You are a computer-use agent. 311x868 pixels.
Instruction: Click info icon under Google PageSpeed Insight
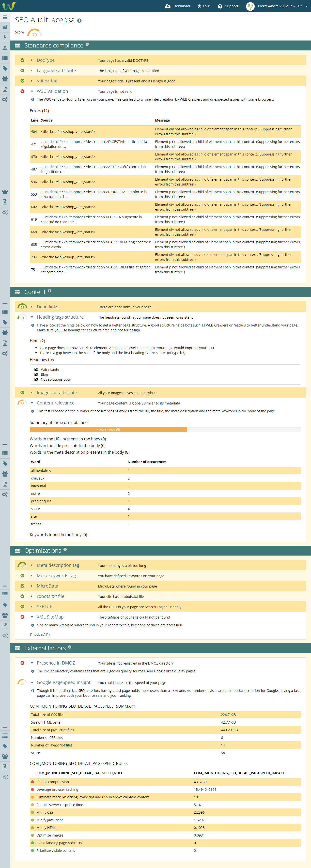click(x=33, y=690)
